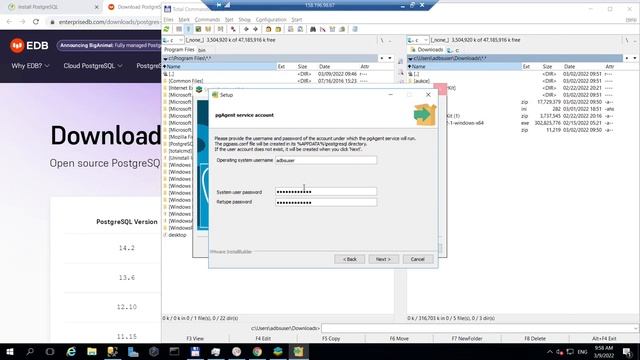The image size is (640, 360).
Task: Expand the Cloud PostgreSQL menu on webpage
Action: tap(93, 66)
